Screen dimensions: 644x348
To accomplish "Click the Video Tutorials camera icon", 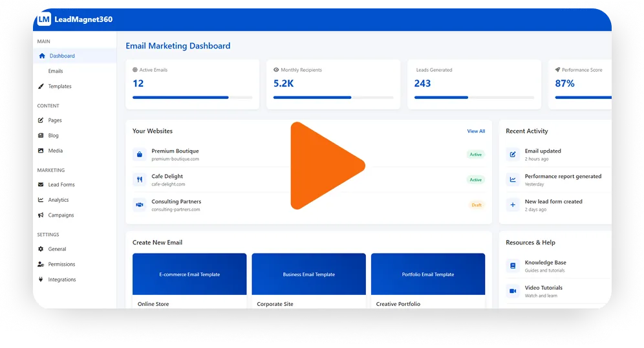I will [x=513, y=291].
